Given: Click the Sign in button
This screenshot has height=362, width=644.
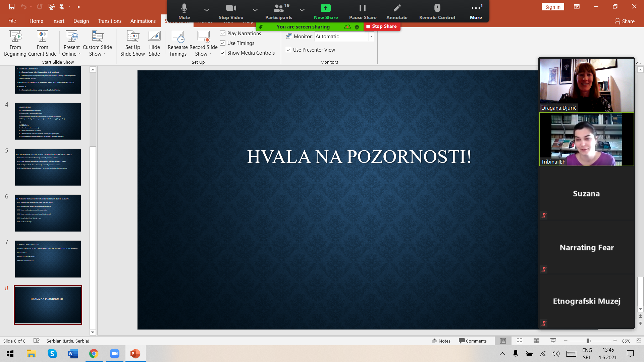Looking at the screenshot, I should [553, 7].
